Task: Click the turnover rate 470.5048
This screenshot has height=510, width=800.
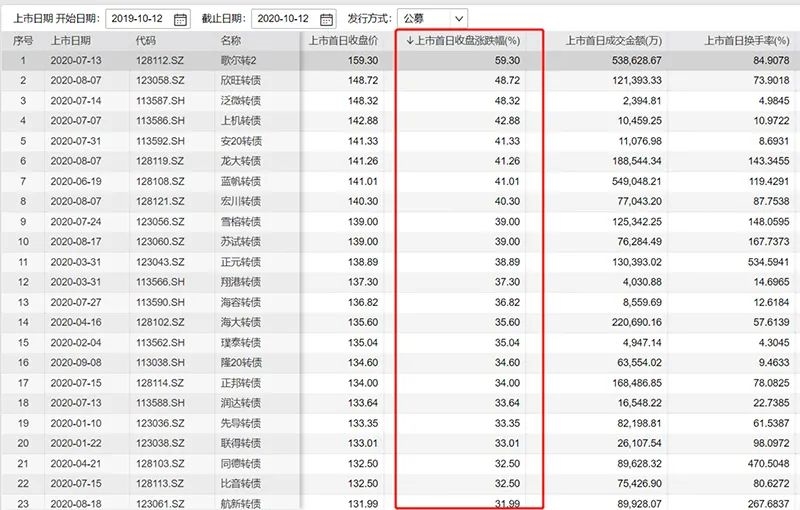Action: coord(768,463)
